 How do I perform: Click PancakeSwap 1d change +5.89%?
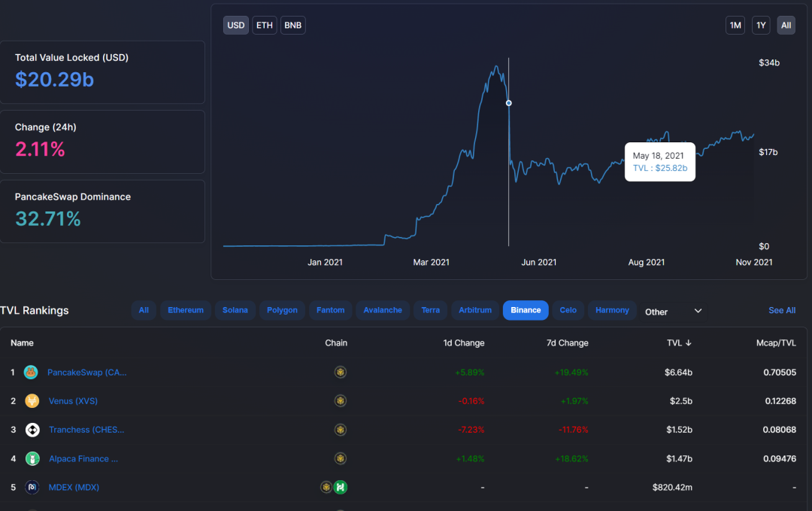point(470,372)
